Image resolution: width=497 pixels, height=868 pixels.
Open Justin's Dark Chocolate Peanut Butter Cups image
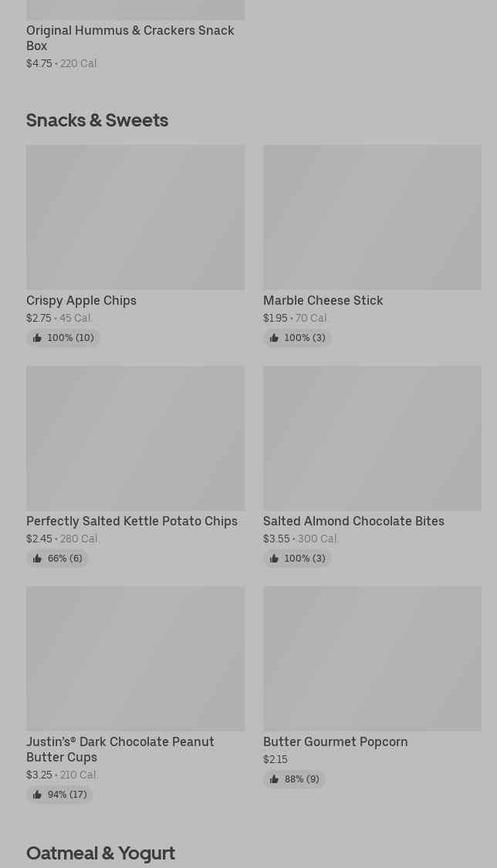(135, 658)
